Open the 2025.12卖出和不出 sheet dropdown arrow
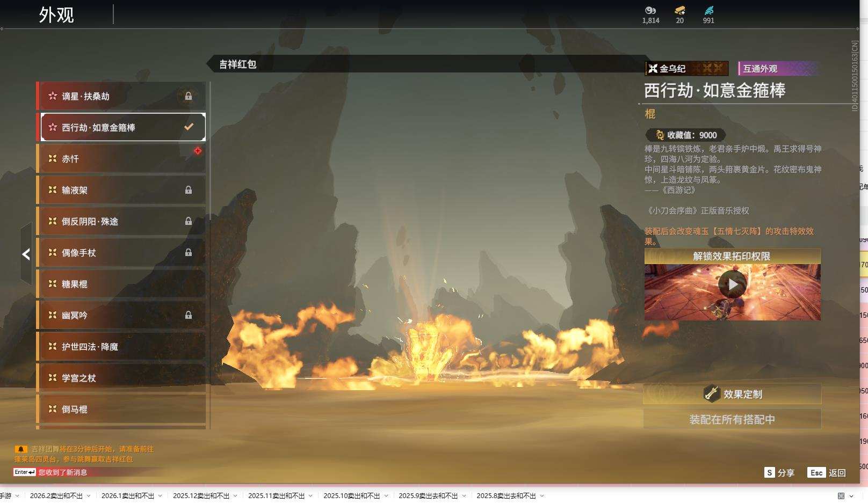Screen dimensions: 868x504 (x=235, y=496)
